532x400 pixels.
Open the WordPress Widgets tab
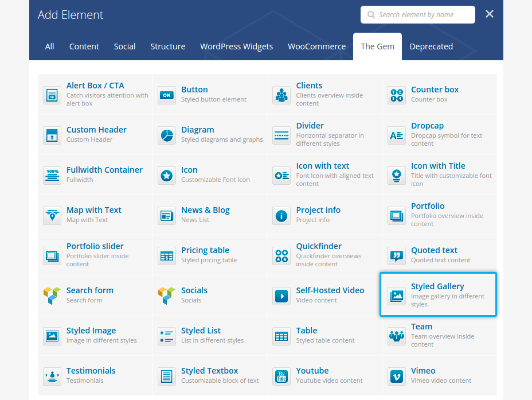pos(236,46)
